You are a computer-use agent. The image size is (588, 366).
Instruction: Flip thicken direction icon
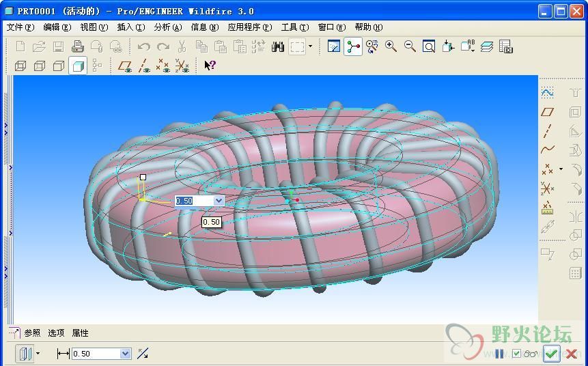click(143, 353)
